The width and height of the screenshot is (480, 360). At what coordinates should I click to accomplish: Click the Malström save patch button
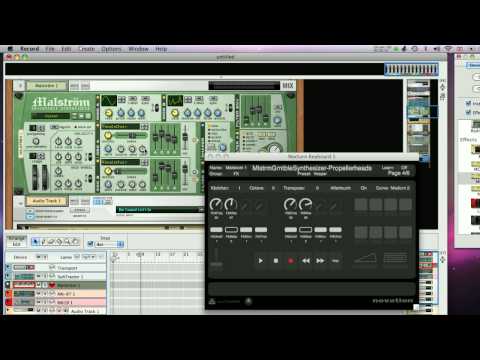click(88, 116)
